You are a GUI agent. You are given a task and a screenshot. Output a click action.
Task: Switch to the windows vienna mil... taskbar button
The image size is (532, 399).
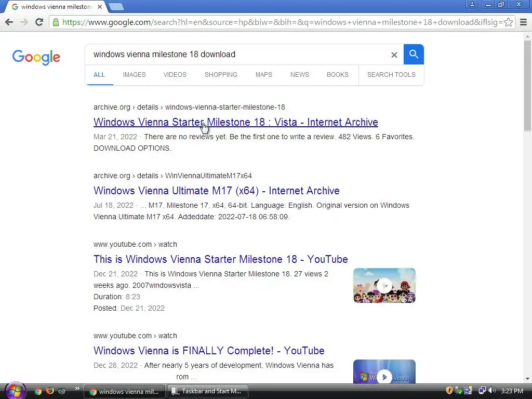(125, 392)
